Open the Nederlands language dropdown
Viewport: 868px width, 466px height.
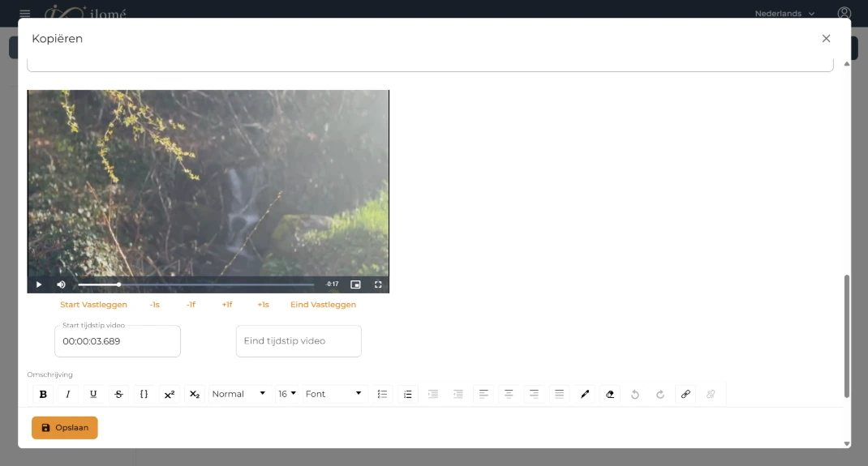[784, 13]
